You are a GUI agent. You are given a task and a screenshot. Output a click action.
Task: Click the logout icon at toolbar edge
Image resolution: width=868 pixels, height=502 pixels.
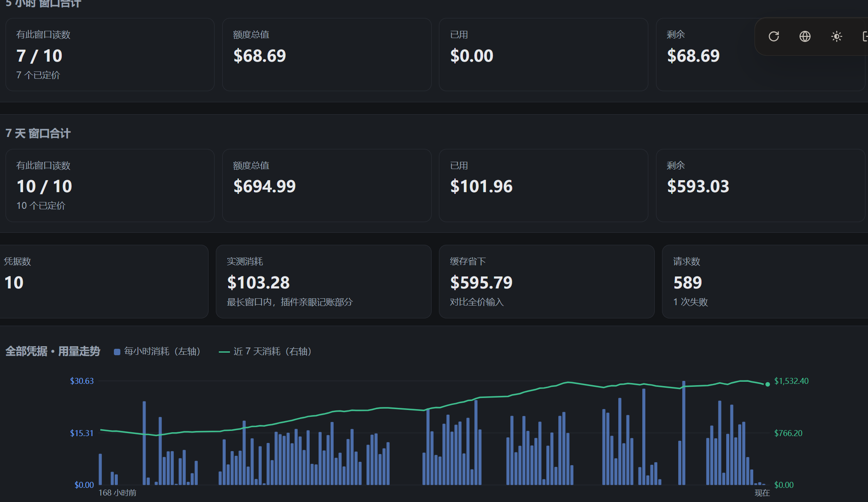click(865, 36)
